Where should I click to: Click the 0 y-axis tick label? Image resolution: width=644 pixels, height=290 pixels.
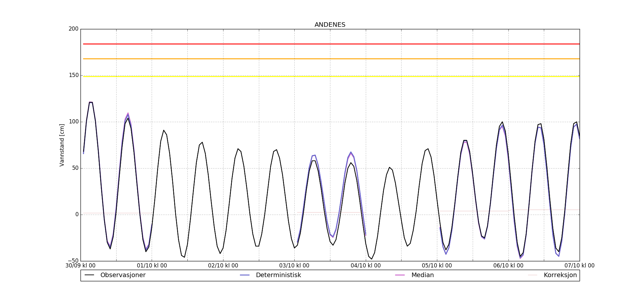77,215
